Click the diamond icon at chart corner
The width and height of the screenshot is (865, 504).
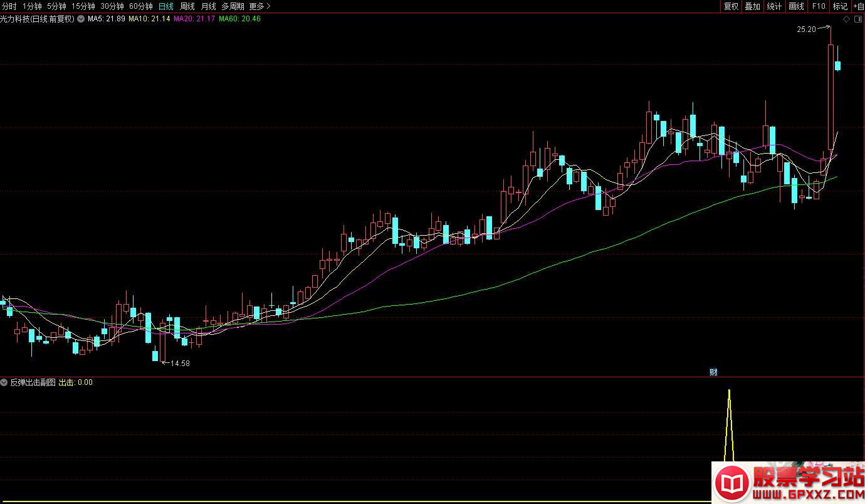846,19
